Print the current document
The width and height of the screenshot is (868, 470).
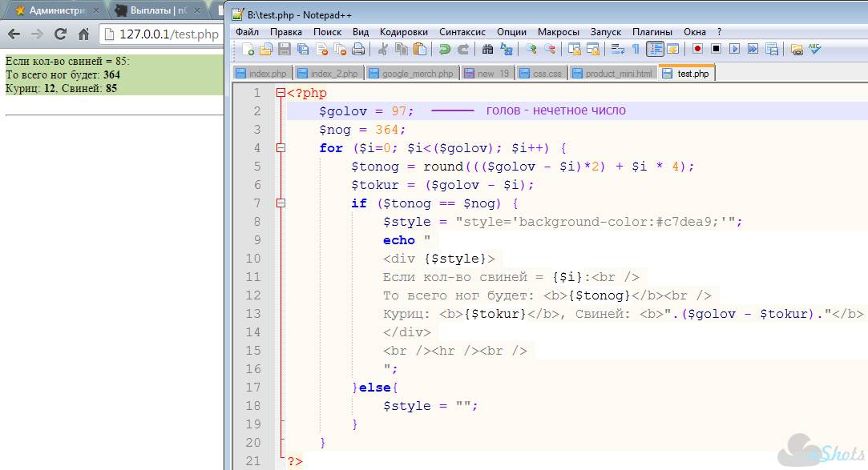point(358,50)
